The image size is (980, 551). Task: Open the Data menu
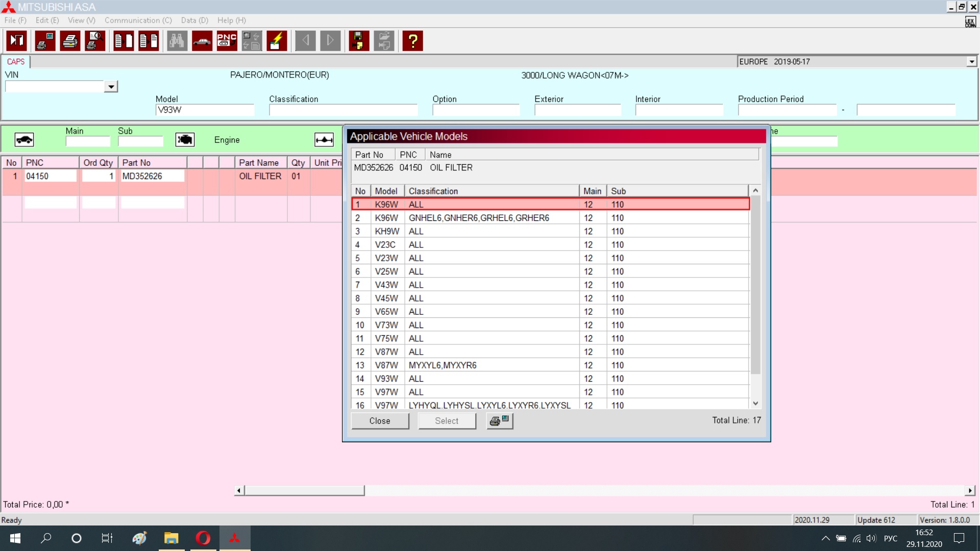194,20
